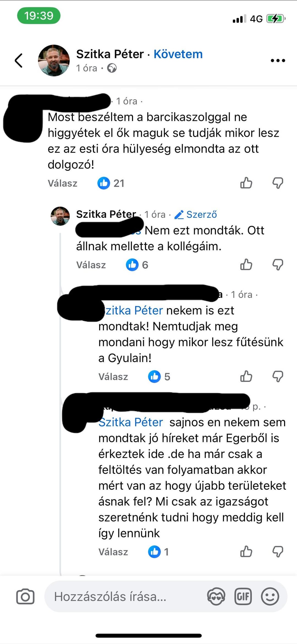
Task: Open Szitka Péter's header profile picture
Action: coord(54,61)
